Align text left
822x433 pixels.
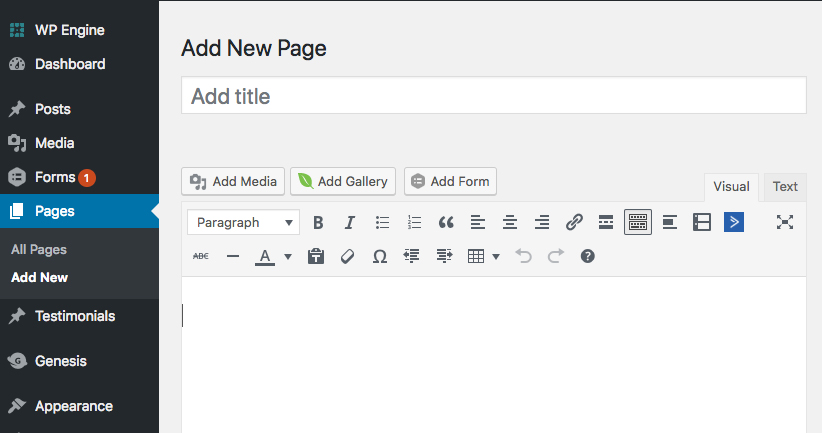(x=478, y=223)
